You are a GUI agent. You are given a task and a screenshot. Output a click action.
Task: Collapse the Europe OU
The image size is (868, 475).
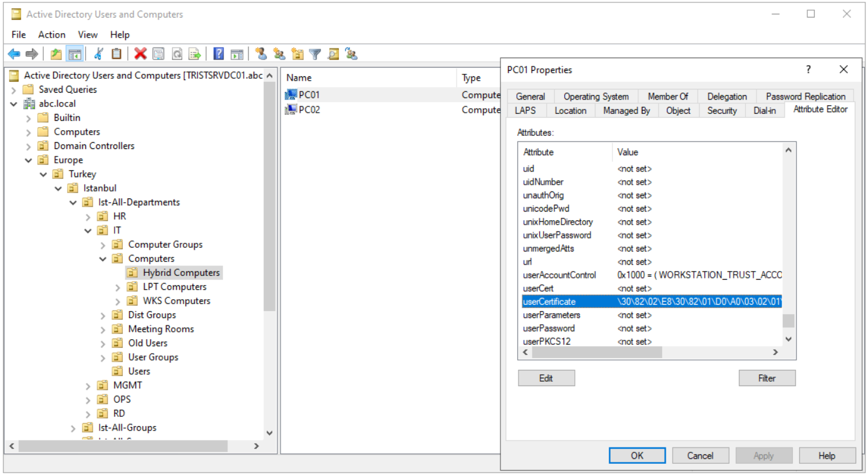pyautogui.click(x=28, y=160)
